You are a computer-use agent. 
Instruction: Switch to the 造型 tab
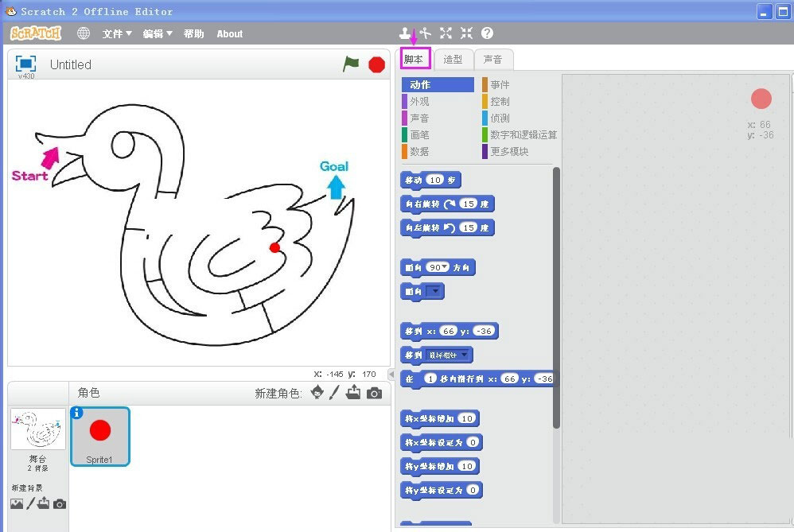click(453, 59)
